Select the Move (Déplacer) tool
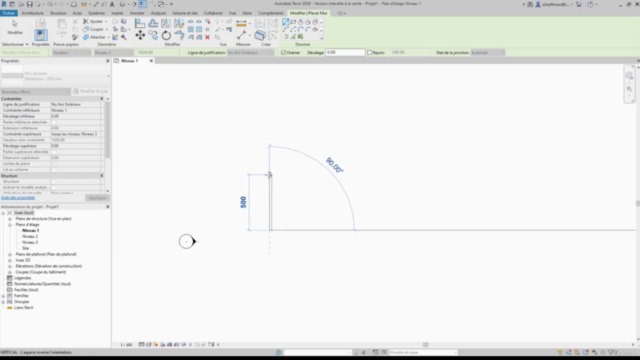The width and height of the screenshot is (640, 360). pyautogui.click(x=140, y=36)
